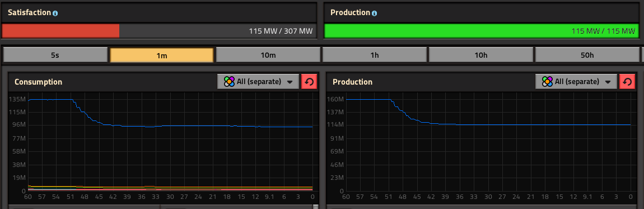
Task: Click the Consumption graph title
Action: click(x=38, y=82)
